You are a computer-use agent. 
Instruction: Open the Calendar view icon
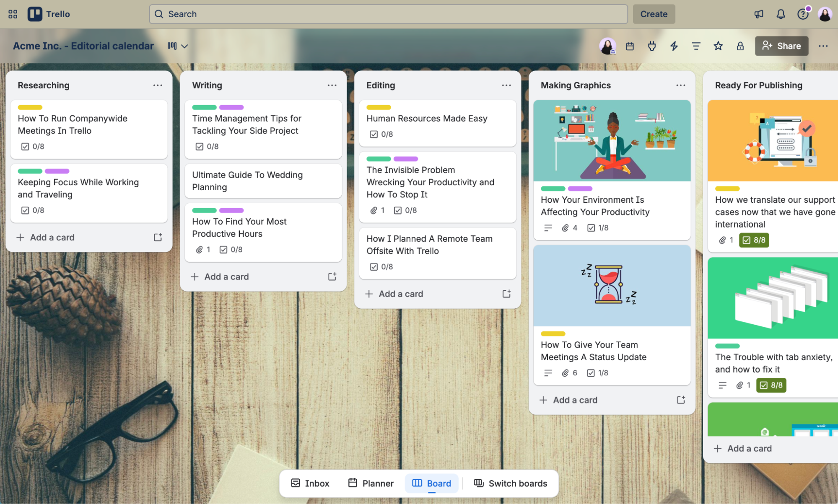[630, 46]
